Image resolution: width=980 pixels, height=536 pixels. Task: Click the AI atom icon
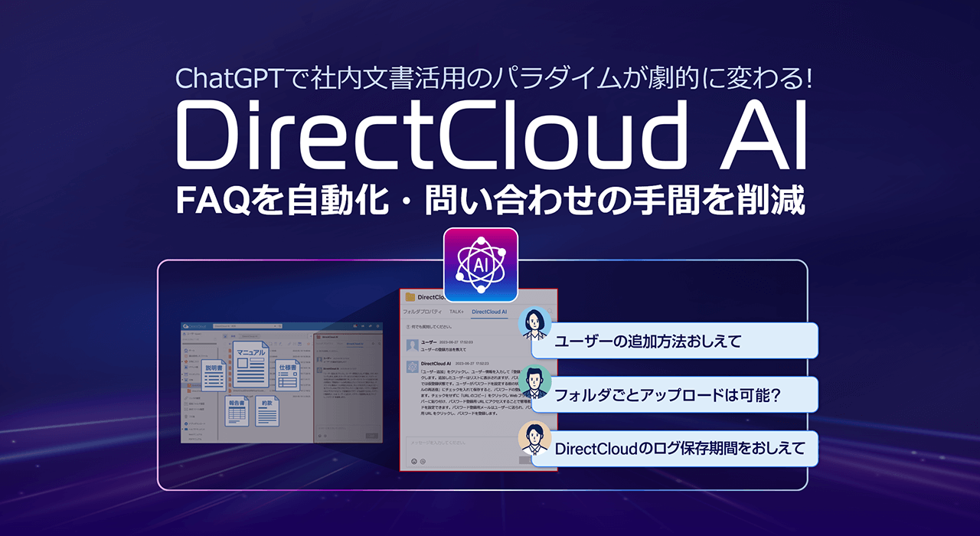pos(481,266)
